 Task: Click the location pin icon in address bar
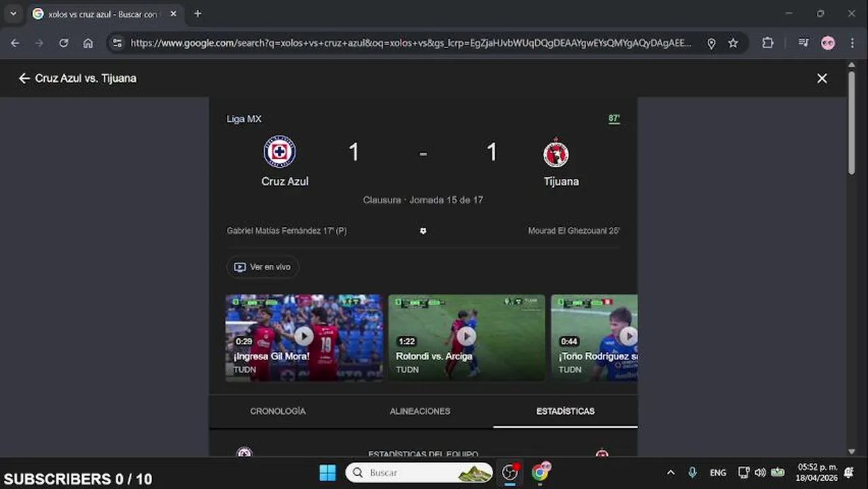(711, 43)
